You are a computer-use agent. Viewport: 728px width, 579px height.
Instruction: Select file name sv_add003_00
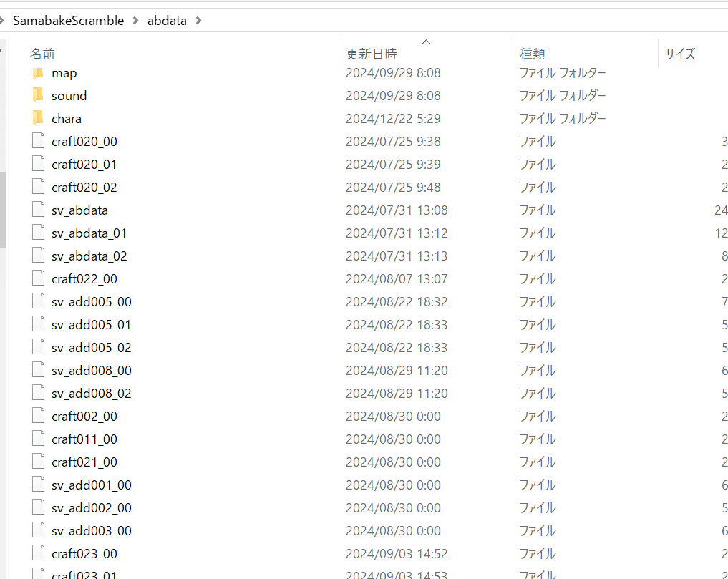(92, 531)
